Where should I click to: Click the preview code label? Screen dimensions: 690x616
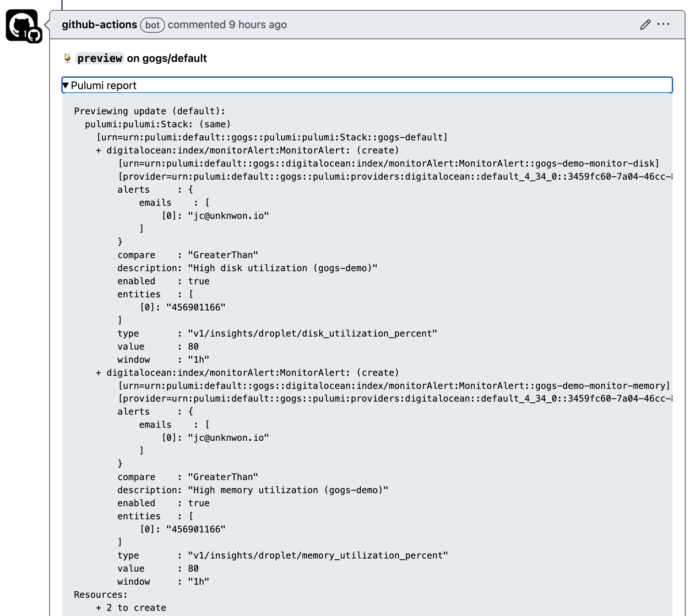[100, 58]
